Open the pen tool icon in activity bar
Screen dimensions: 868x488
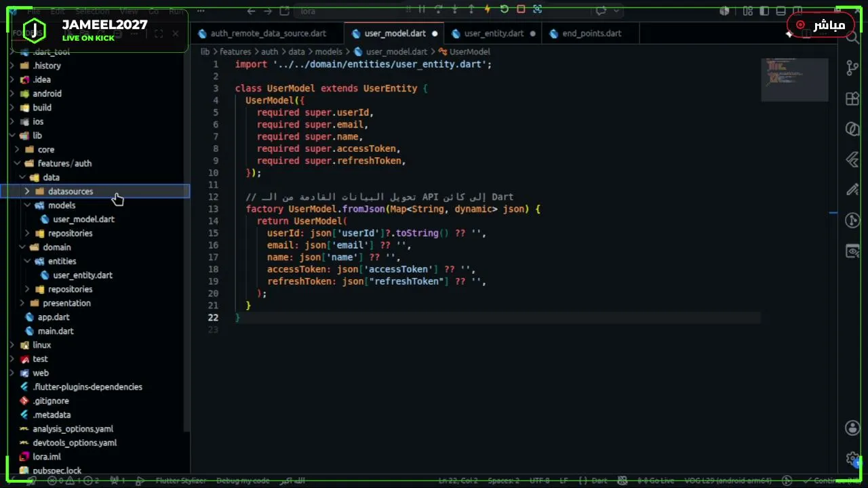pos(852,190)
